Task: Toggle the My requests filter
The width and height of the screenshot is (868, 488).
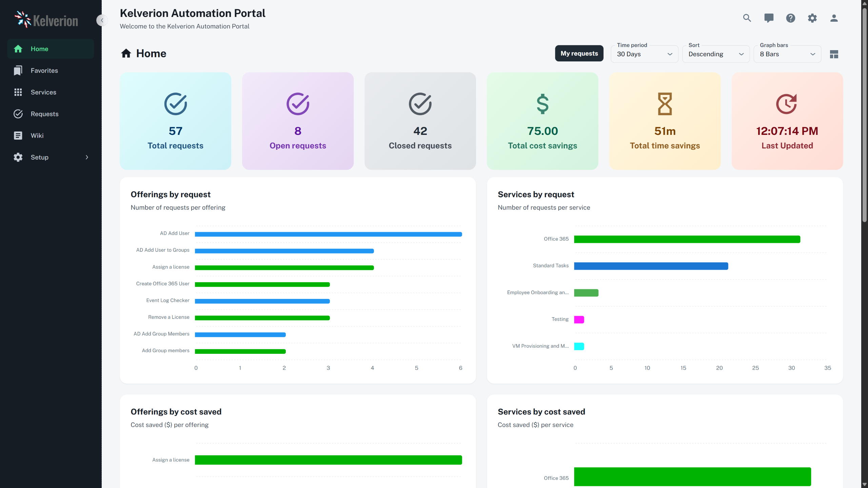Action: pos(579,54)
